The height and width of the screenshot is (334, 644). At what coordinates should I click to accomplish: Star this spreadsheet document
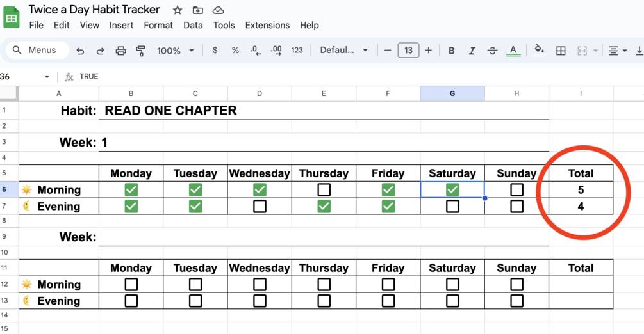178,10
